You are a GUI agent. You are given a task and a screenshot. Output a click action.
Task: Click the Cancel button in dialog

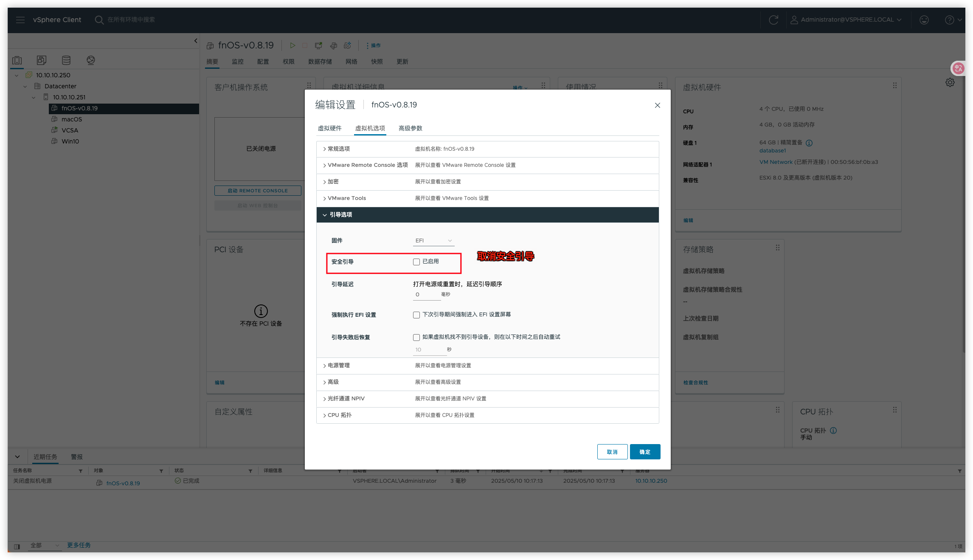click(x=612, y=452)
